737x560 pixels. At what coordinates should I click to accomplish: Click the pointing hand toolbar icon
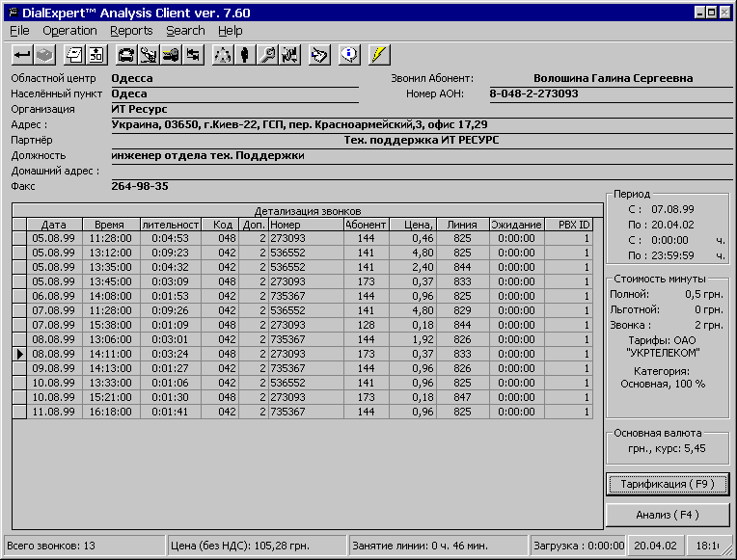coord(319,55)
